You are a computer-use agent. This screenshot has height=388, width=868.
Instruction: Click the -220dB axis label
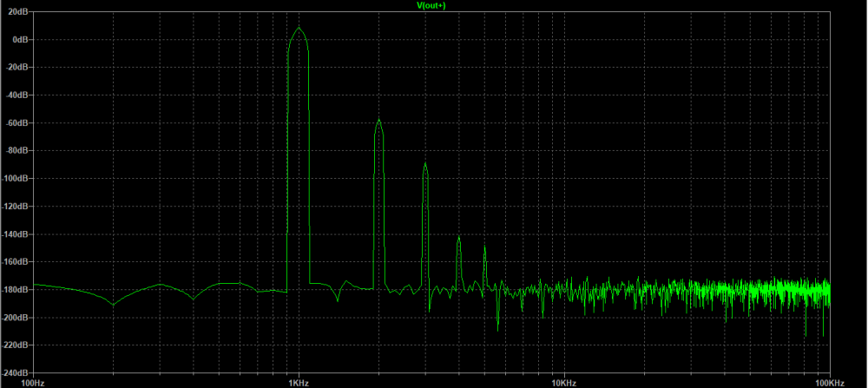[x=16, y=345]
